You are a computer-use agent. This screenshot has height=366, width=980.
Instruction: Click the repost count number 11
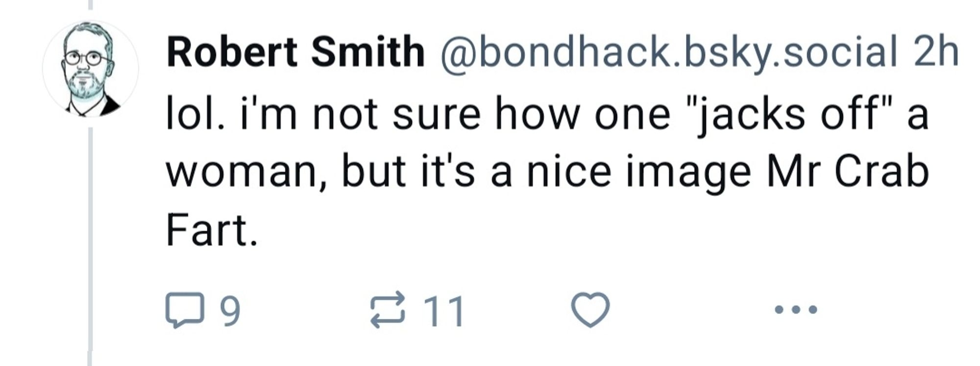pos(444,311)
